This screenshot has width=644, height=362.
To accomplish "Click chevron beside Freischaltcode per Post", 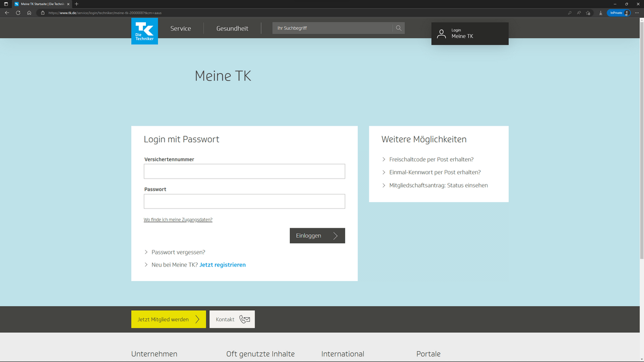I will click(x=384, y=159).
